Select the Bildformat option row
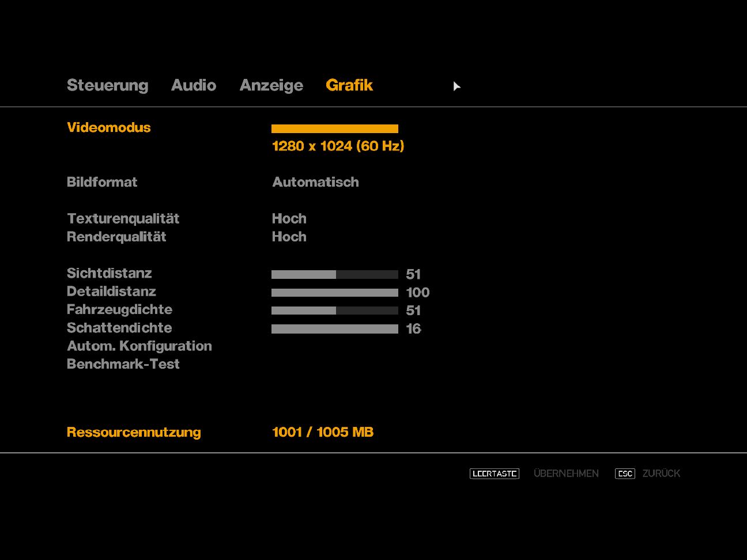Image resolution: width=747 pixels, height=560 pixels. 102,182
